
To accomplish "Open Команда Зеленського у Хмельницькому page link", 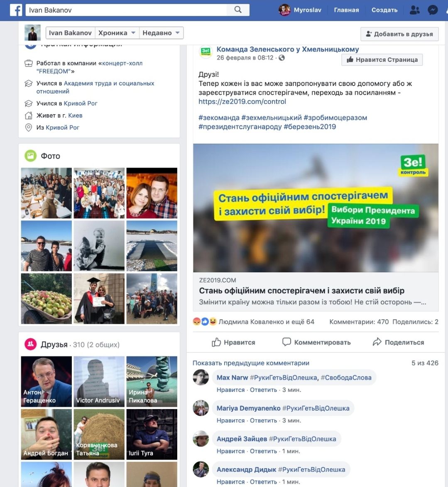I will point(288,49).
